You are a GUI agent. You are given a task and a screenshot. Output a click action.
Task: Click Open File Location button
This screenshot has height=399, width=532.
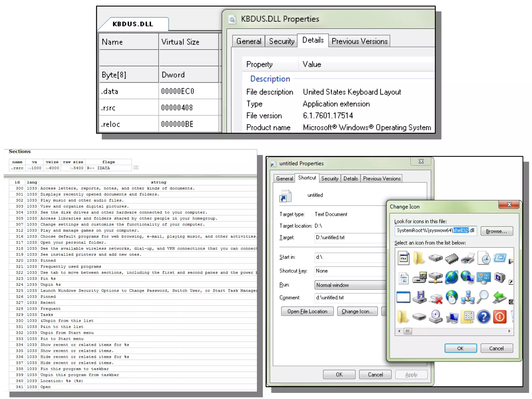(x=307, y=311)
